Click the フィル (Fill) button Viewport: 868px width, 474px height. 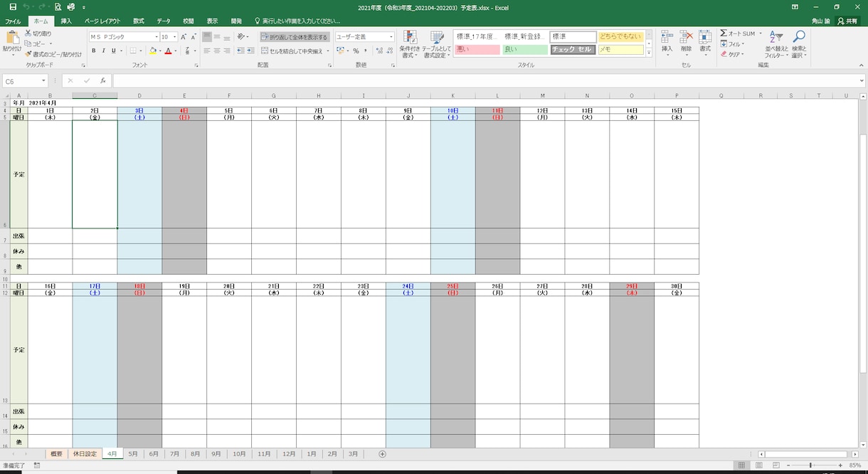point(732,44)
